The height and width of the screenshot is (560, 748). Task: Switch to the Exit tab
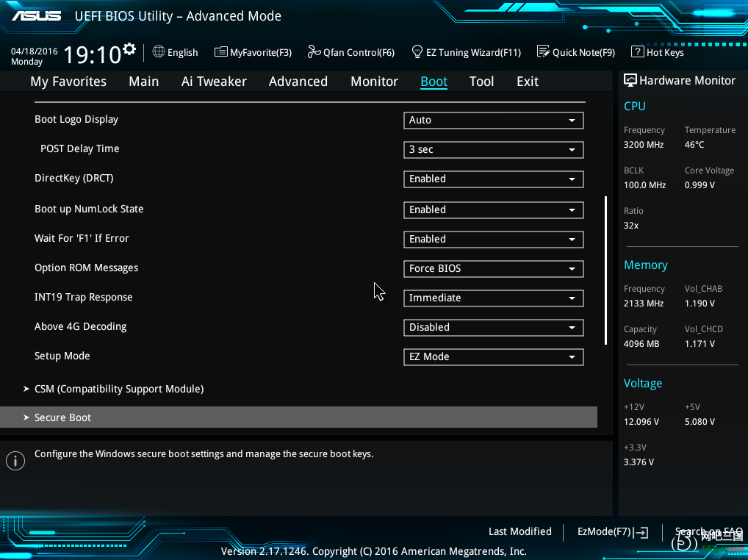(x=528, y=82)
